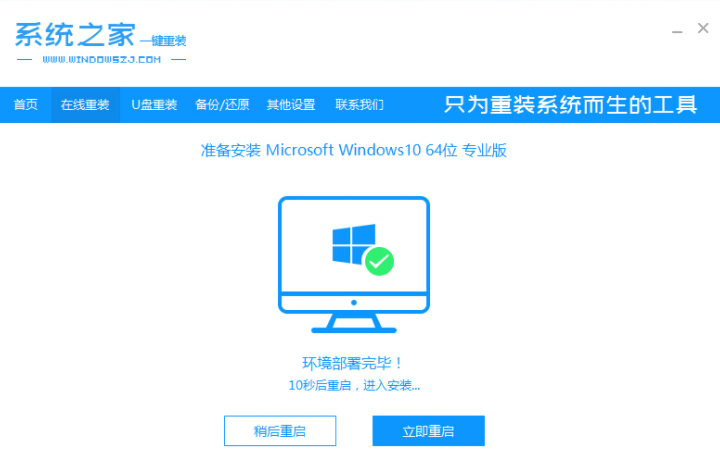Click the 一键重装 subtitle text

point(163,41)
